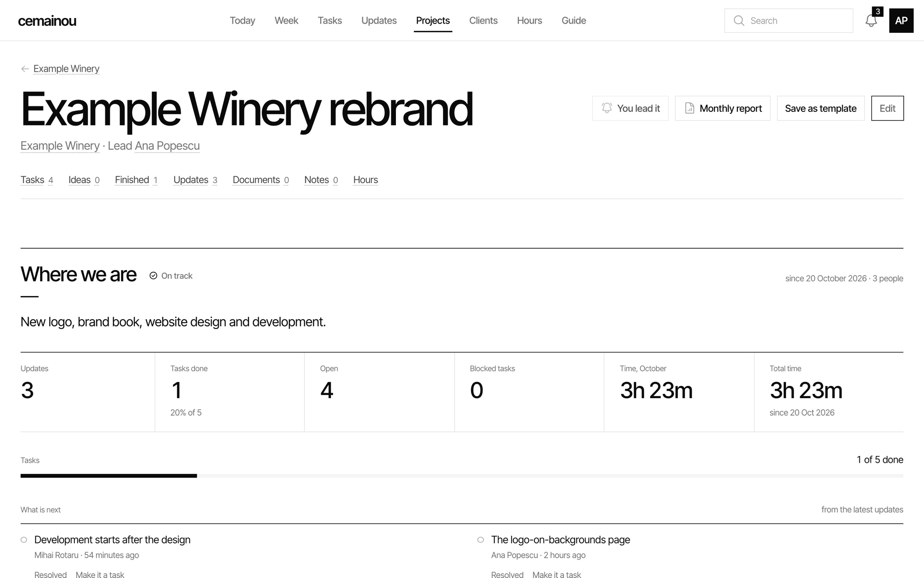Open the Ana Popescu lead link

167,146
